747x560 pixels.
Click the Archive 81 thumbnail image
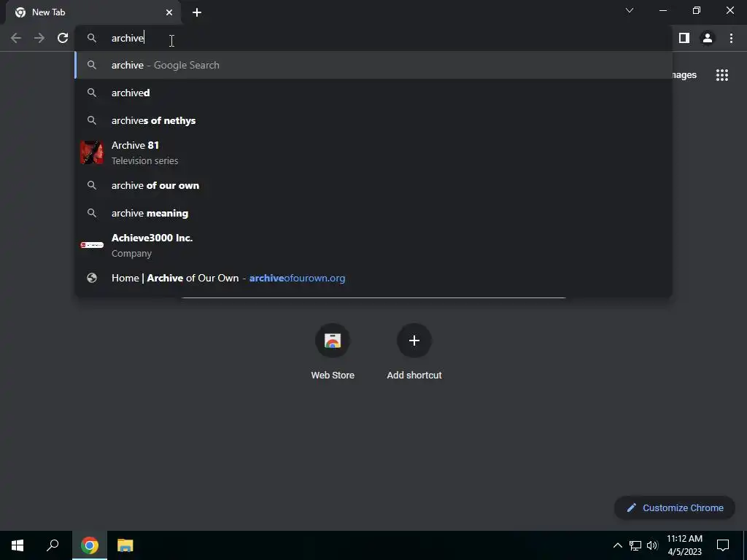[92, 153]
